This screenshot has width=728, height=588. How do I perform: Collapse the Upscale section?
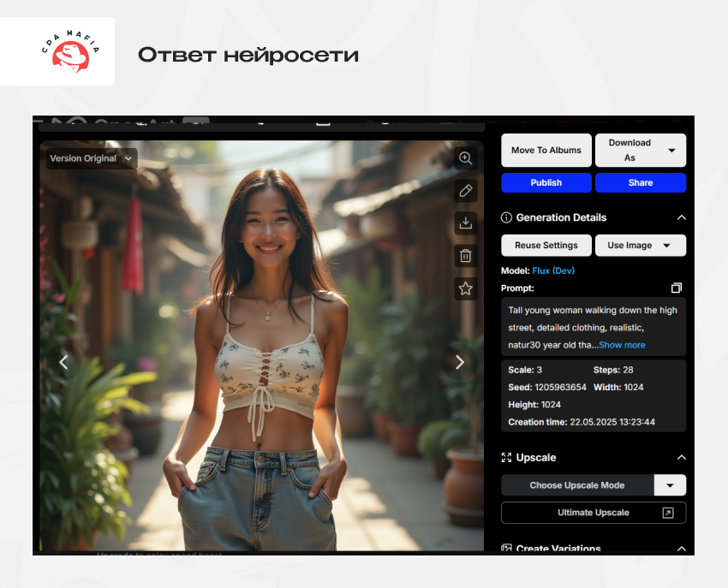(682, 458)
